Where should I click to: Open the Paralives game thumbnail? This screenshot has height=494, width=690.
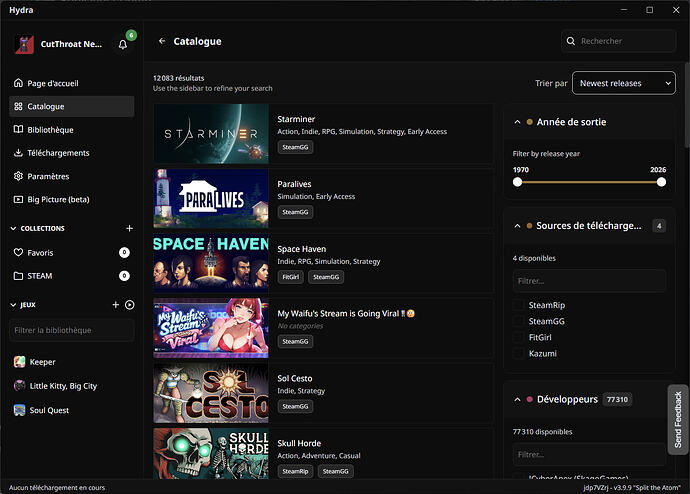211,198
